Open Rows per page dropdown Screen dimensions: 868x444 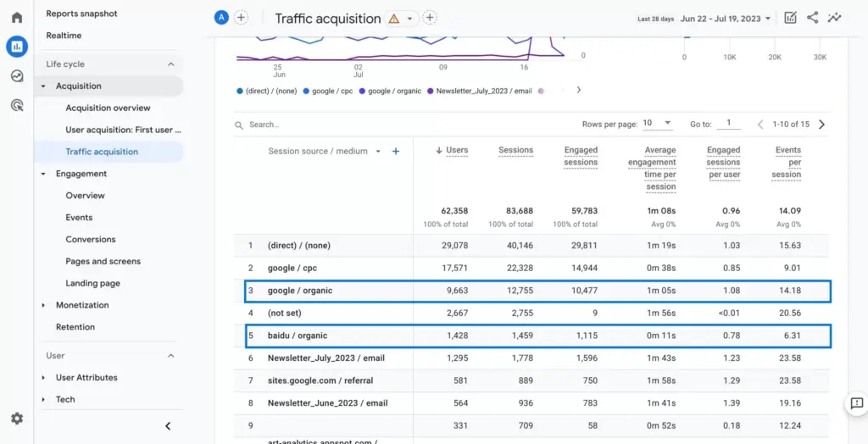click(x=658, y=124)
